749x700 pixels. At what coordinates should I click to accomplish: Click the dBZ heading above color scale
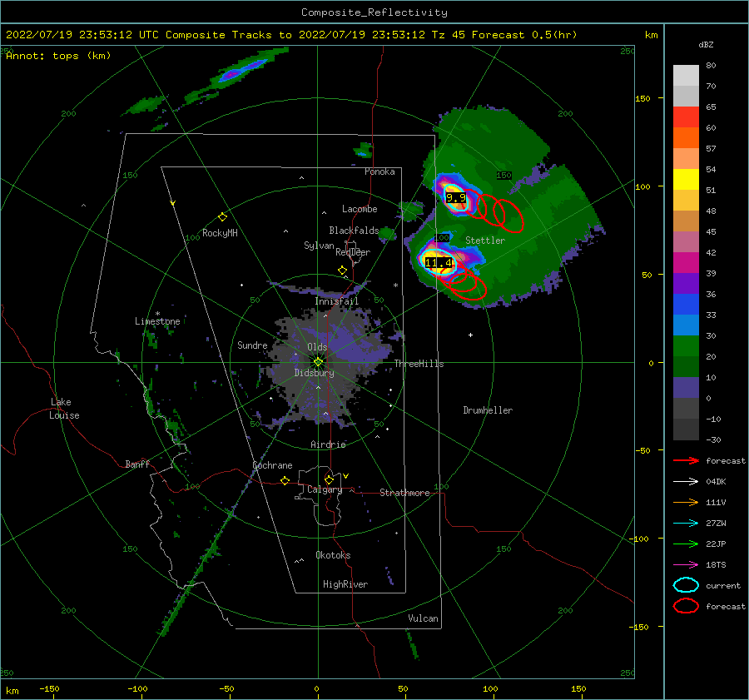706,44
